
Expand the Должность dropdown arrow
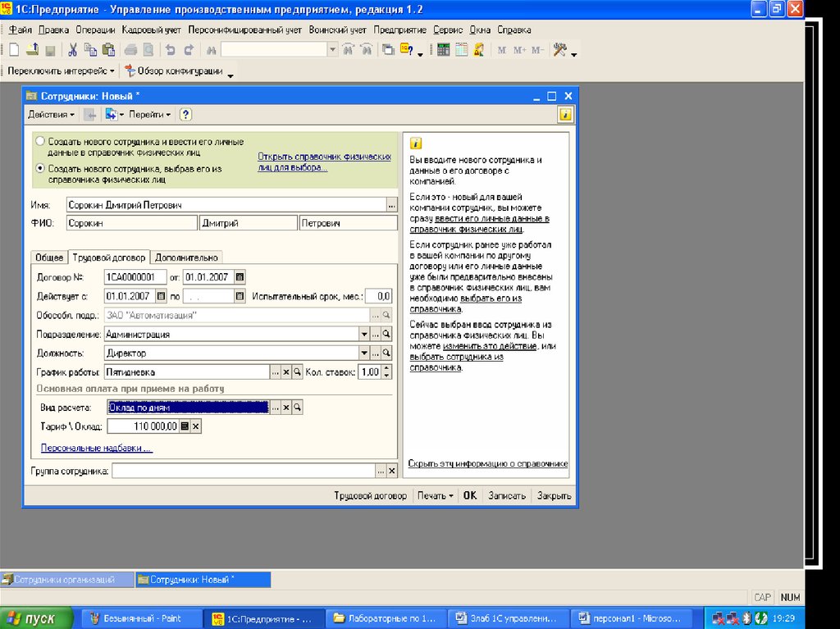tap(364, 353)
